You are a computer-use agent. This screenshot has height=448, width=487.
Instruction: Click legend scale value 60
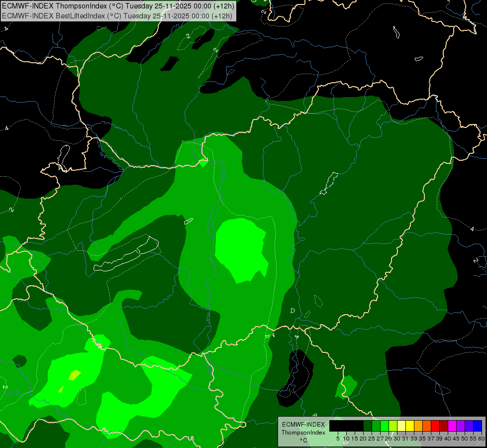(482, 439)
